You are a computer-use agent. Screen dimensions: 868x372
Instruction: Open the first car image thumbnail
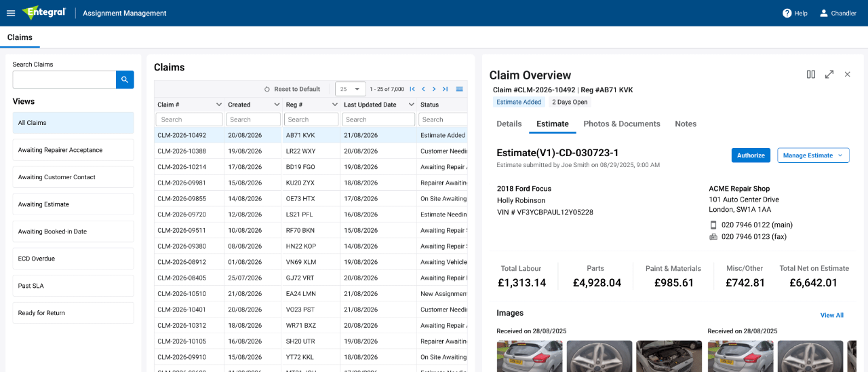click(530, 356)
